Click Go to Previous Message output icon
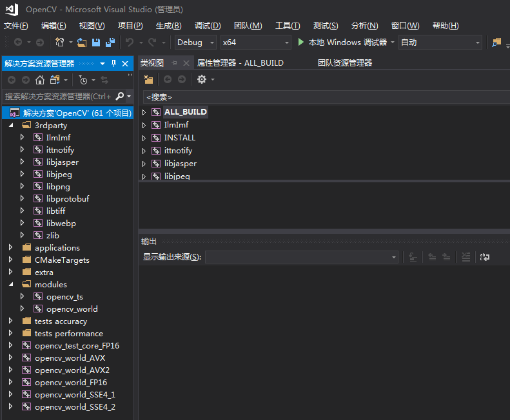Image resolution: width=510 pixels, height=420 pixels. tap(432, 257)
